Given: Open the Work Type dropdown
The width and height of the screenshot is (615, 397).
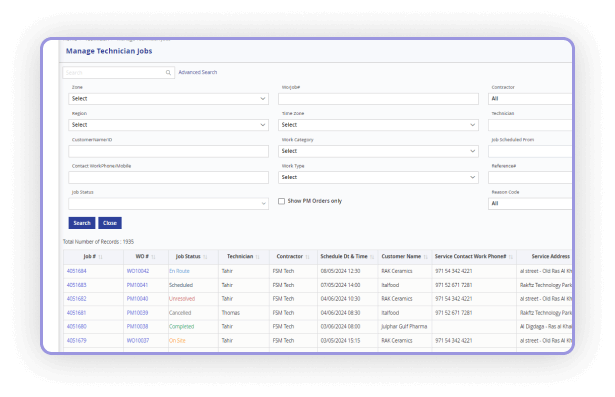Looking at the screenshot, I should pos(378,177).
